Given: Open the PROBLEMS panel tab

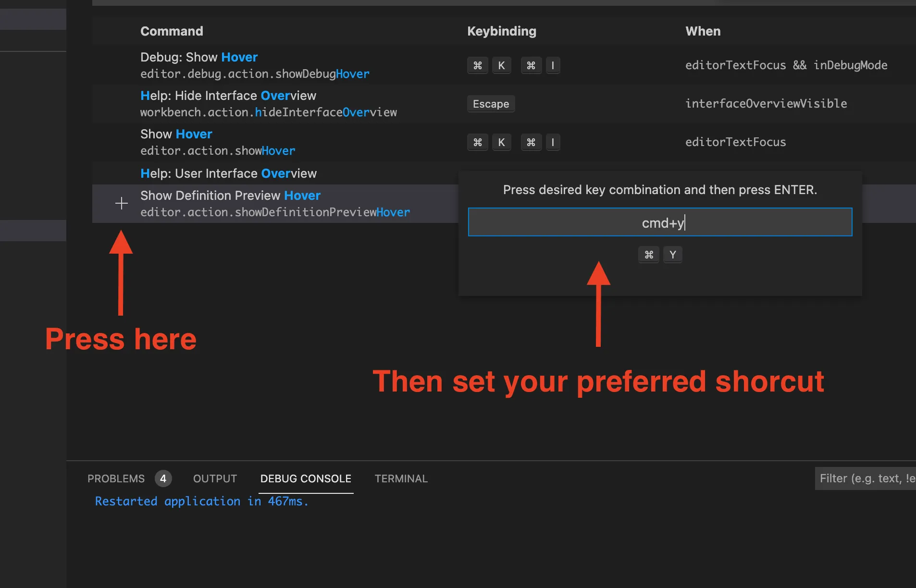Looking at the screenshot, I should click(116, 478).
